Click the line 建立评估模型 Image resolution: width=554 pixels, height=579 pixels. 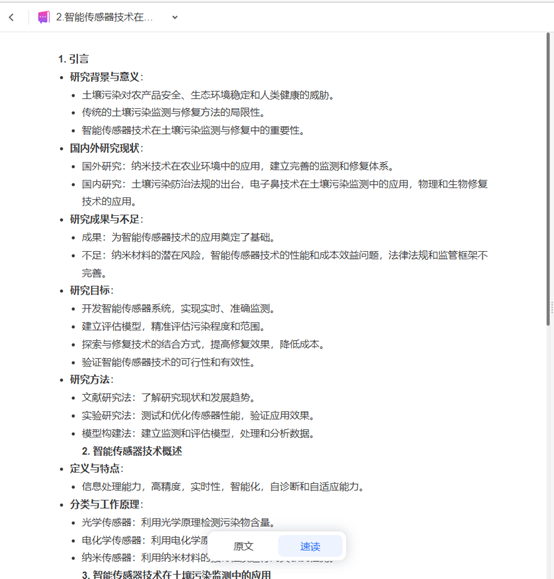tap(173, 326)
